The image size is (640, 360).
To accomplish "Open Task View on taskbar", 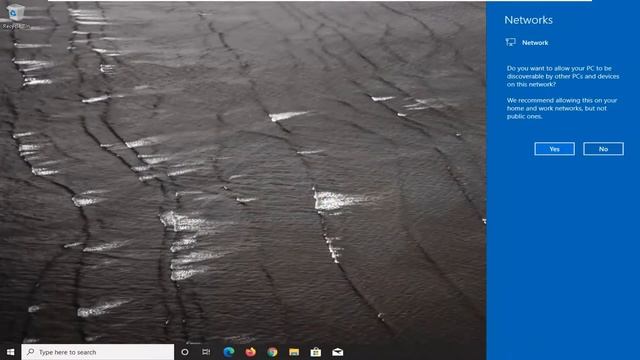I will [206, 352].
